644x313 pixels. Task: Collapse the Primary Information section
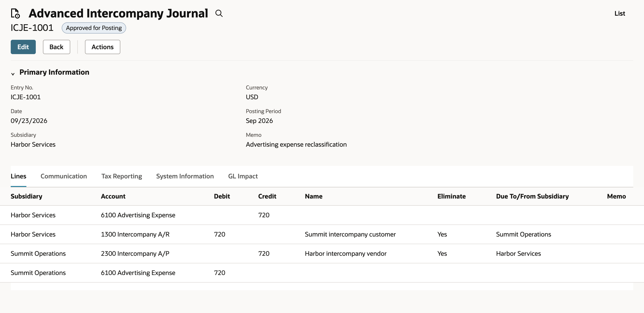13,74
